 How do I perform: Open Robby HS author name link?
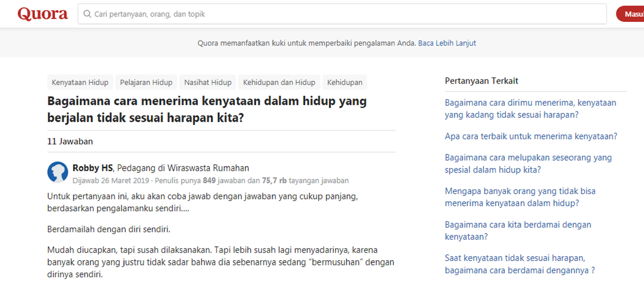point(93,168)
